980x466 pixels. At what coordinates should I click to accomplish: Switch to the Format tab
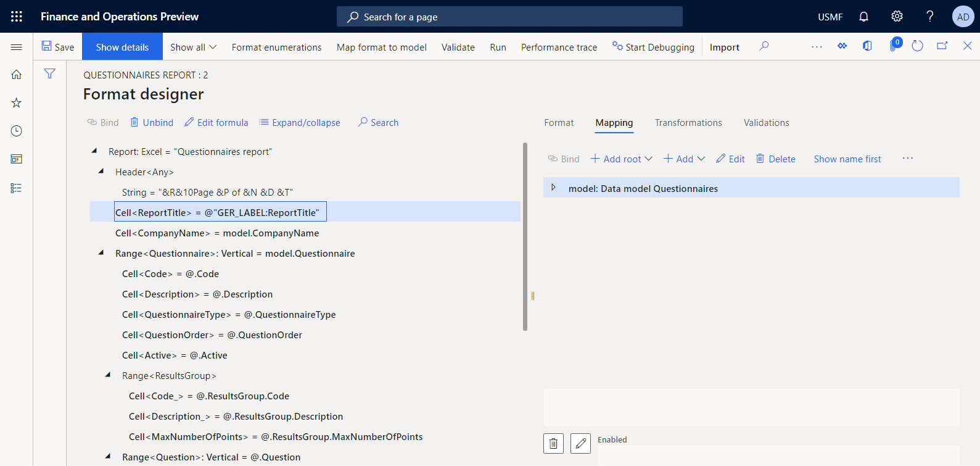(x=559, y=123)
